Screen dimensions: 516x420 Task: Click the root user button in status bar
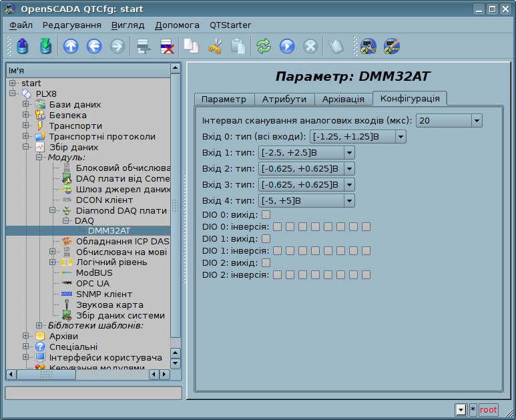click(x=488, y=410)
